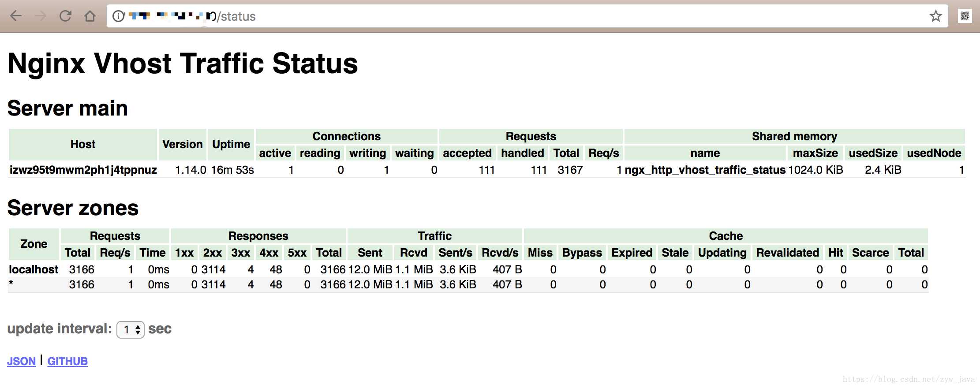Viewport: 980px width, 388px height.
Task: Click the Zone column header
Action: (34, 244)
